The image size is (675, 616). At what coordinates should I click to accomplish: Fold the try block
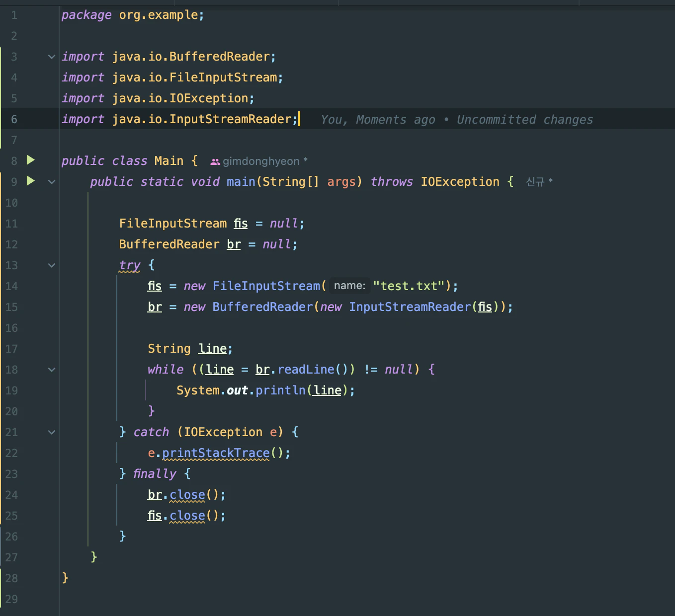click(x=52, y=265)
